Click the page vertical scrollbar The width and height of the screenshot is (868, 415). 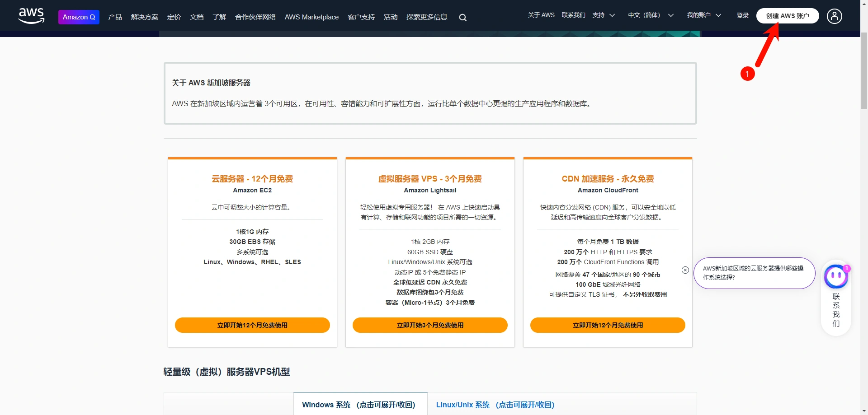[x=863, y=72]
